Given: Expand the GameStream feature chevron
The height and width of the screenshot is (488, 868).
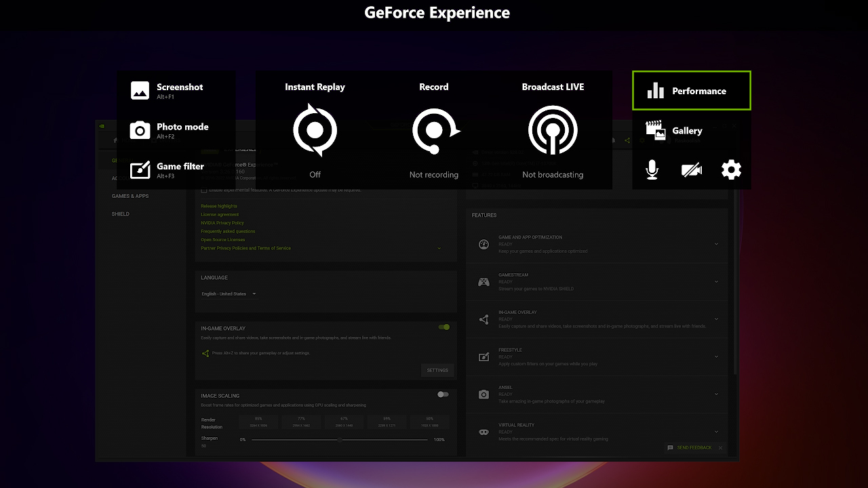Looking at the screenshot, I should [x=717, y=281].
